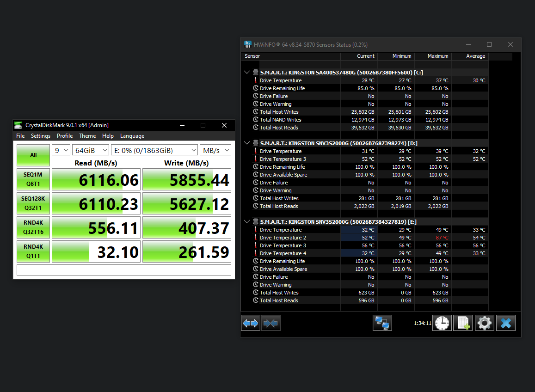Click the thermometer icon for Drive Temperature 2
This screenshot has height=392, width=535.
[256, 238]
